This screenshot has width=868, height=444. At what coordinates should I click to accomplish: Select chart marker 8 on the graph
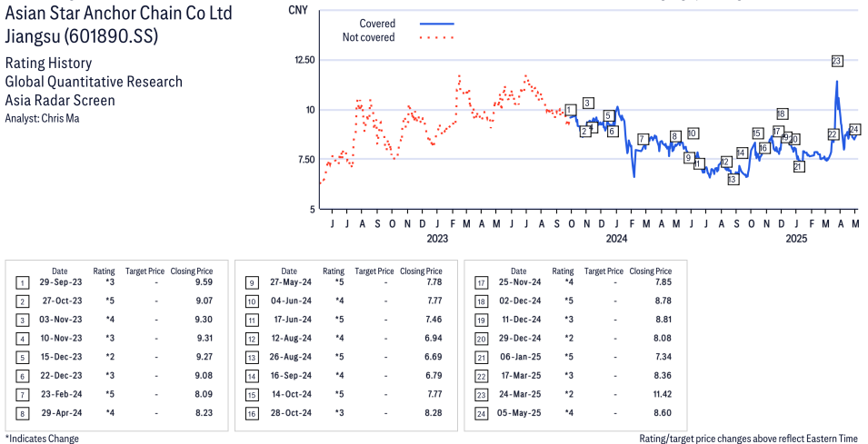[674, 136]
